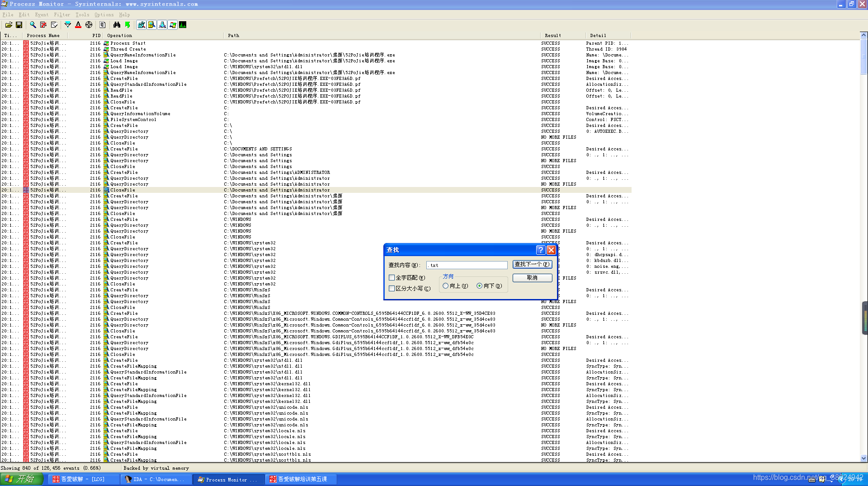Click the Detail column header
The width and height of the screenshot is (868, 486).
coord(608,35)
